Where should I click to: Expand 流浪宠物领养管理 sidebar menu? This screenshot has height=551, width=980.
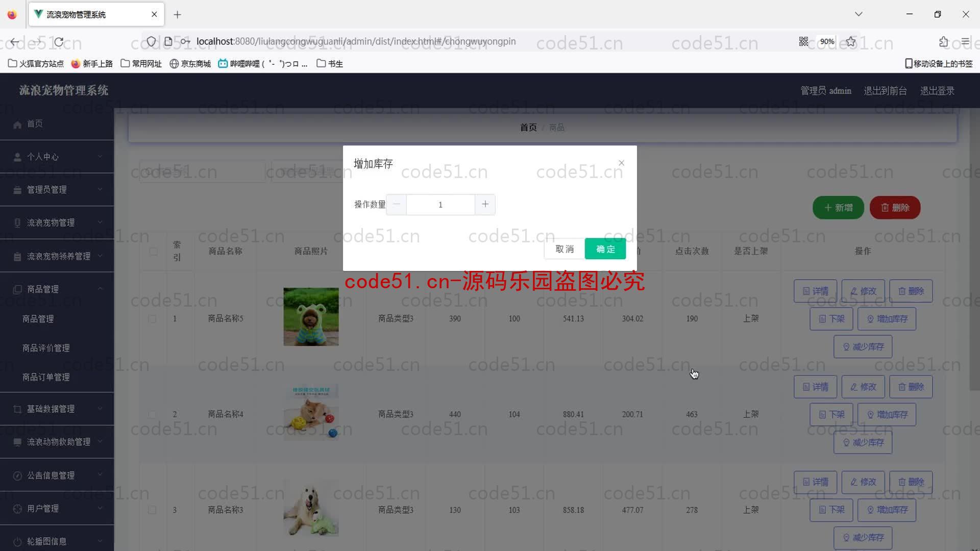point(57,256)
